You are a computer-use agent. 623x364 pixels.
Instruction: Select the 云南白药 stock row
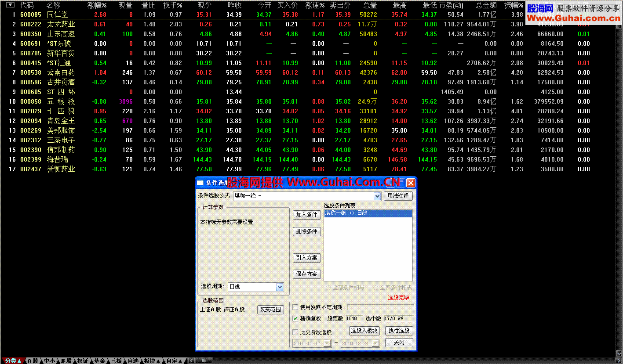(x=308, y=72)
